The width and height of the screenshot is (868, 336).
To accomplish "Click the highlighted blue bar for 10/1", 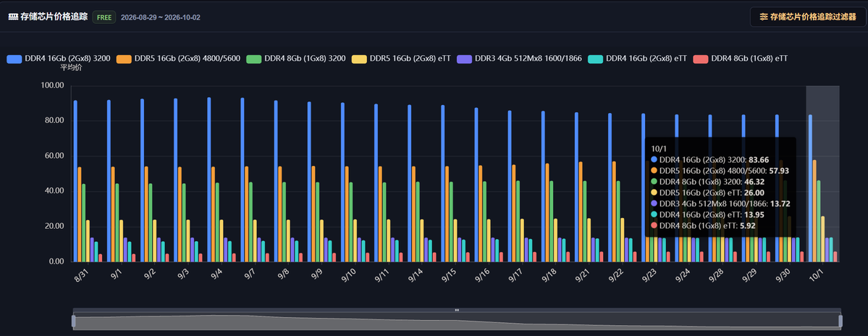I will click(x=810, y=188).
